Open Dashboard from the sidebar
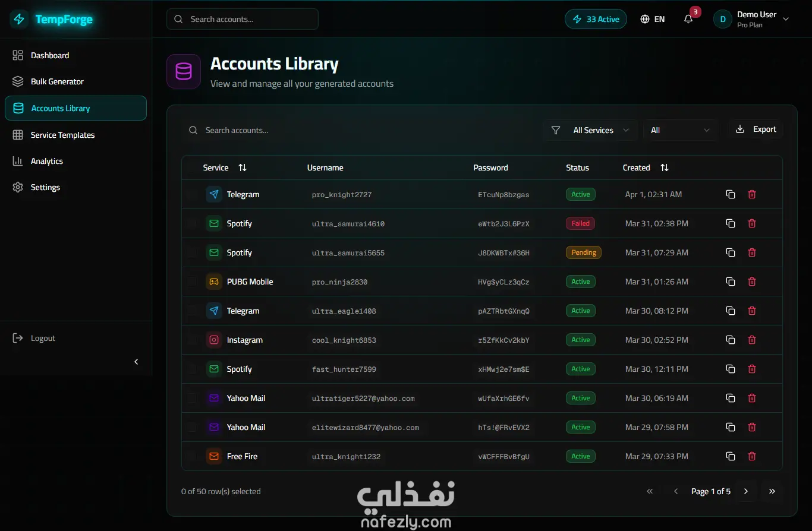This screenshot has width=812, height=531. [x=75, y=55]
